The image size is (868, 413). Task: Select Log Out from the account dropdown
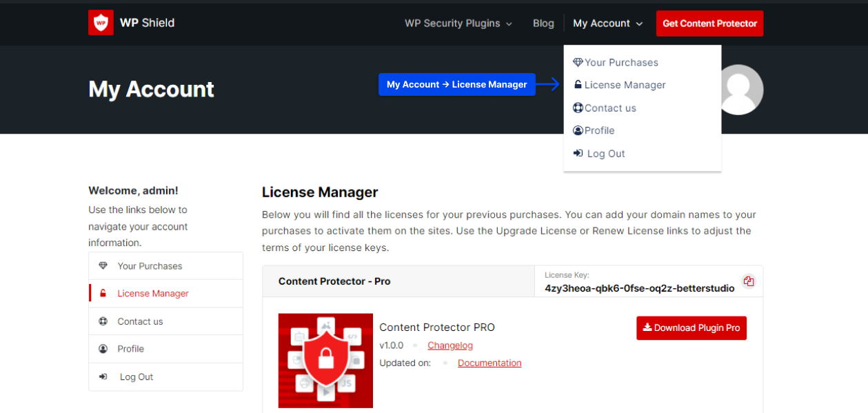tap(605, 153)
